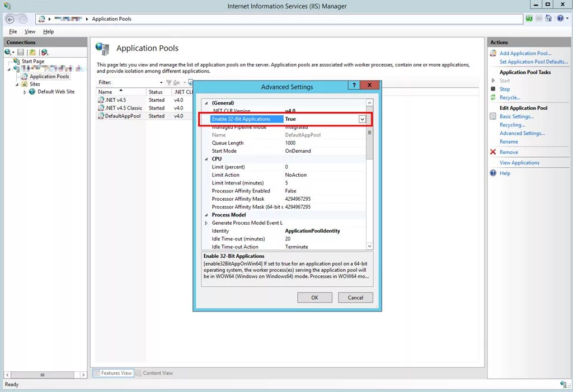Open the Help menu

[48, 31]
